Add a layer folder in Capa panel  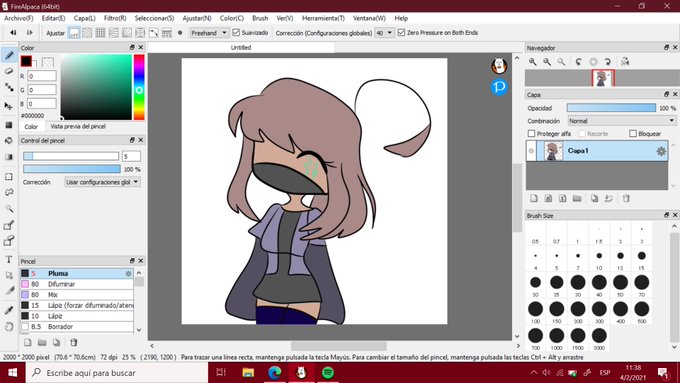(577, 199)
